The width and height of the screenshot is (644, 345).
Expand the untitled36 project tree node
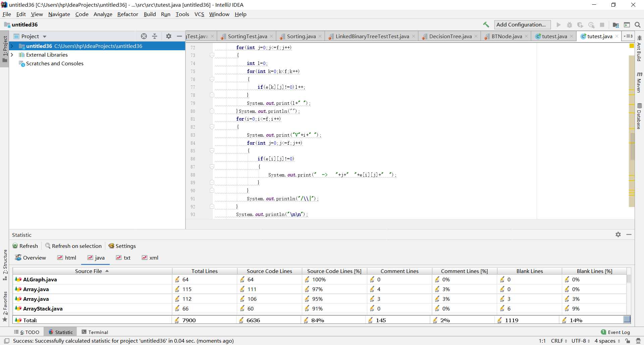click(12, 46)
